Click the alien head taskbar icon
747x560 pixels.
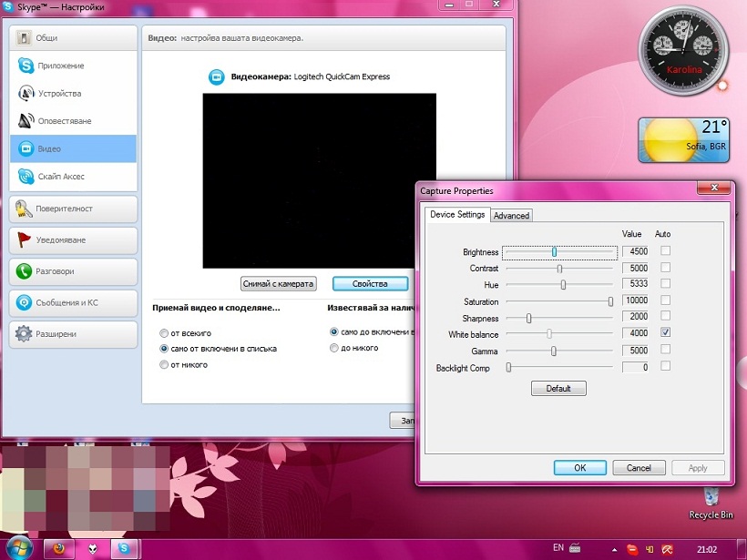tap(92, 549)
